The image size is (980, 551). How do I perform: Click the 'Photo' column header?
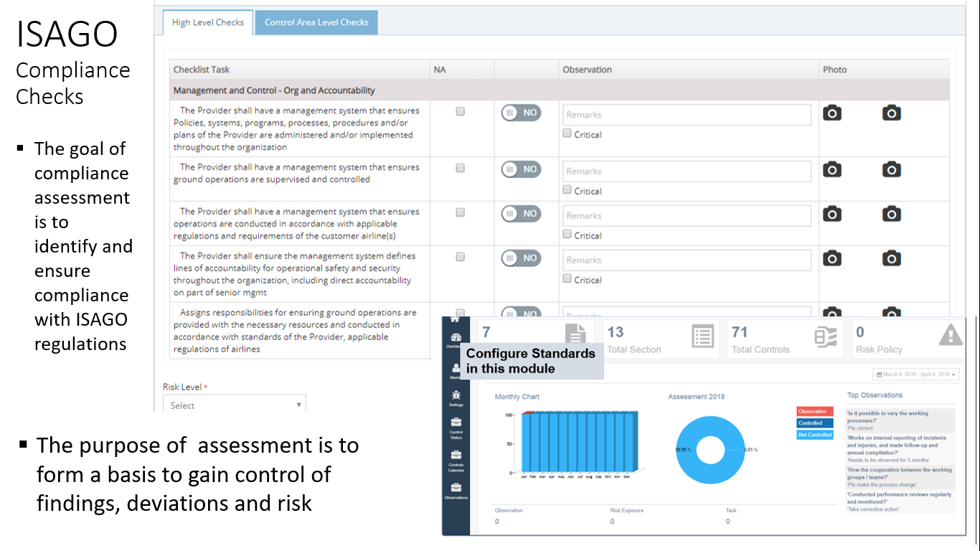[835, 70]
